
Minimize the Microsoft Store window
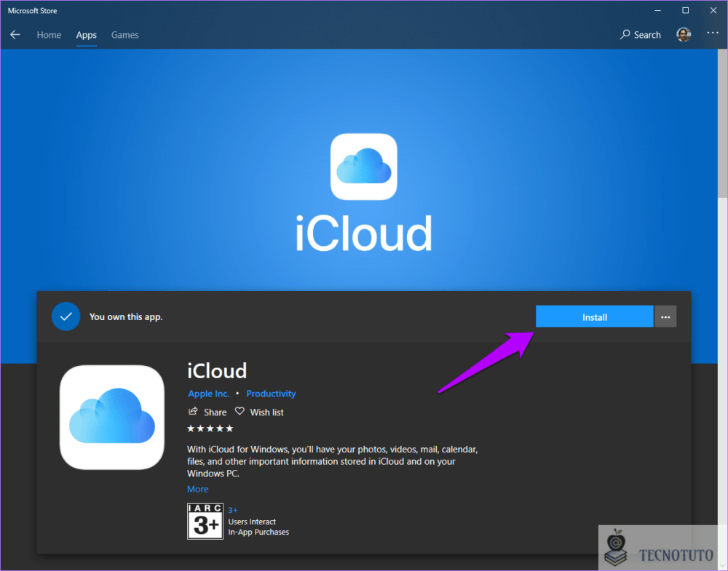coord(657,10)
